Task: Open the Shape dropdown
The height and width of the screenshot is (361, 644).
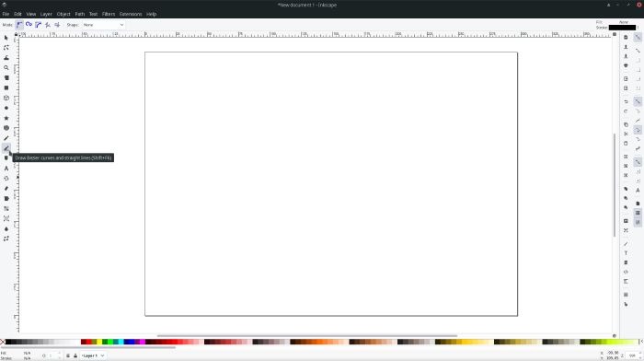Action: (103, 25)
